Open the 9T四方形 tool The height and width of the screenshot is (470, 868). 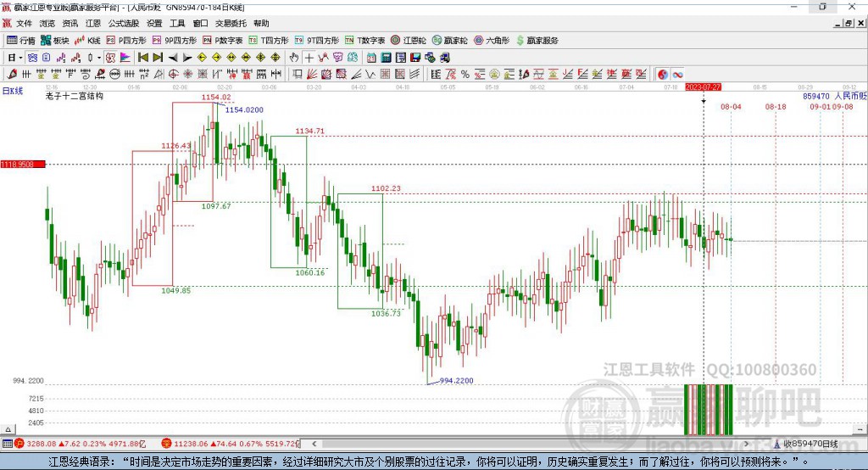317,41
